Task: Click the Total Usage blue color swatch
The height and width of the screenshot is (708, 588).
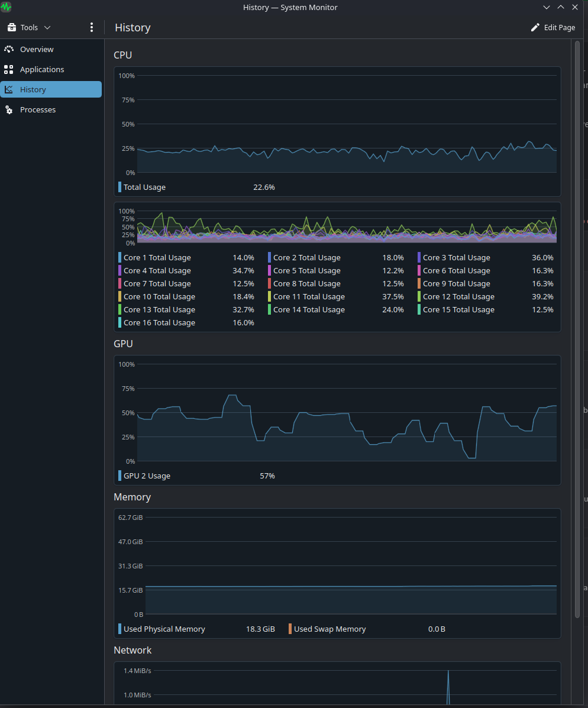Action: (120, 187)
